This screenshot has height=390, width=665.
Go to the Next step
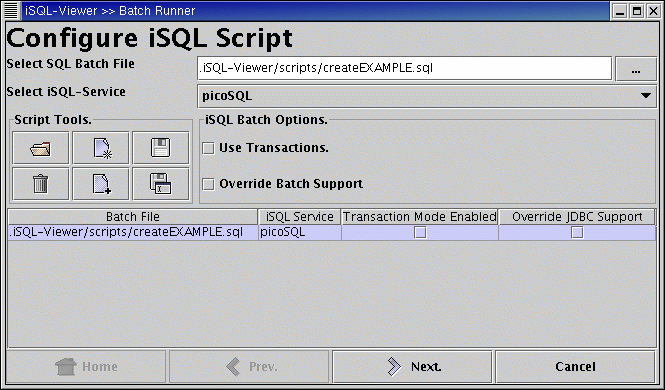(412, 366)
